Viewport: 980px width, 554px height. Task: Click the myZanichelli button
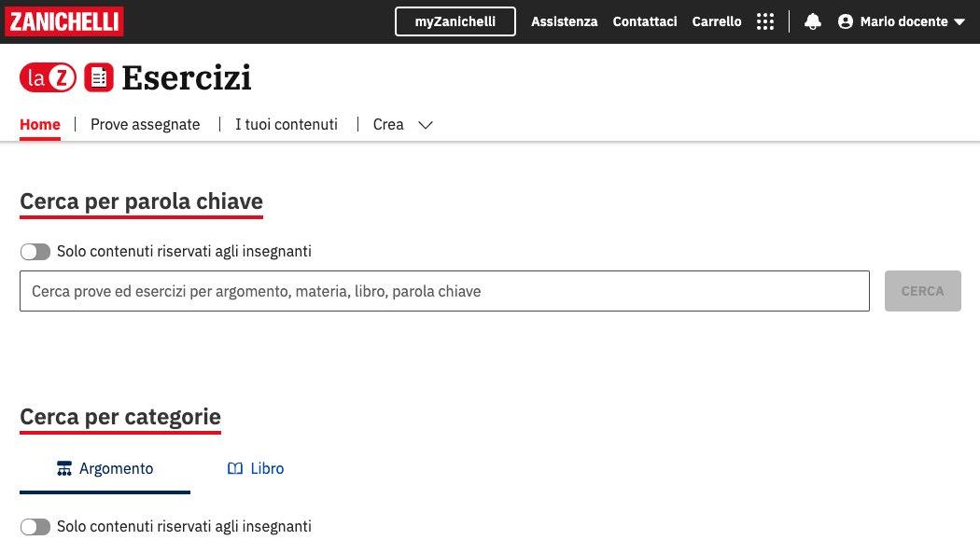pos(455,21)
